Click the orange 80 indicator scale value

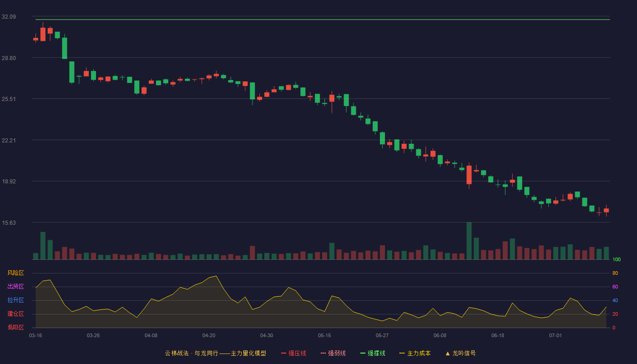(x=615, y=273)
